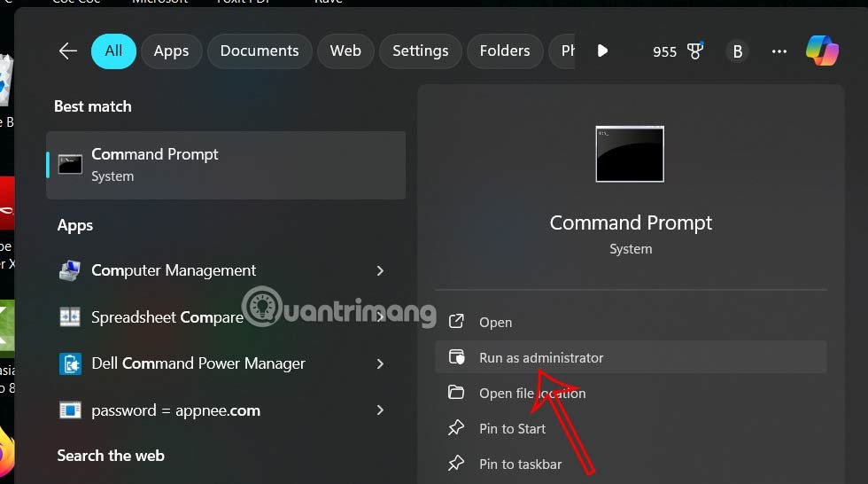The height and width of the screenshot is (484, 868).
Task: Expand the password = appnee.com chevron
Action: point(380,410)
